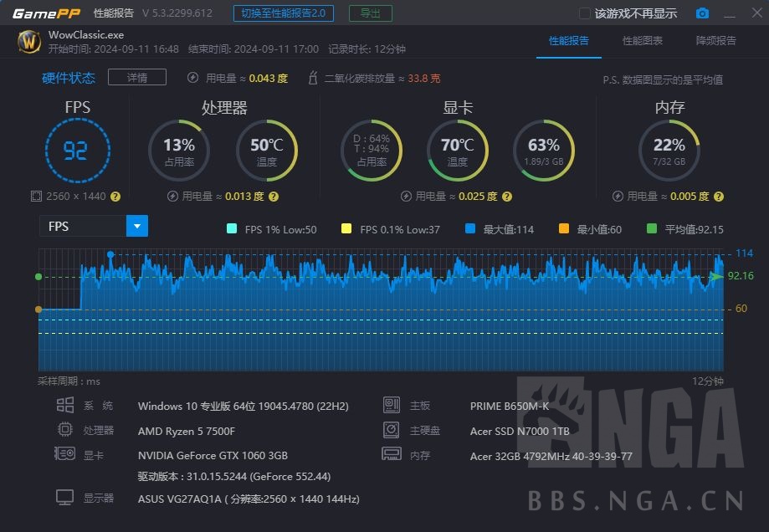Viewport: 769px width, 532px height.
Task: Click the 显示器 monitor row icon
Action: (65, 498)
